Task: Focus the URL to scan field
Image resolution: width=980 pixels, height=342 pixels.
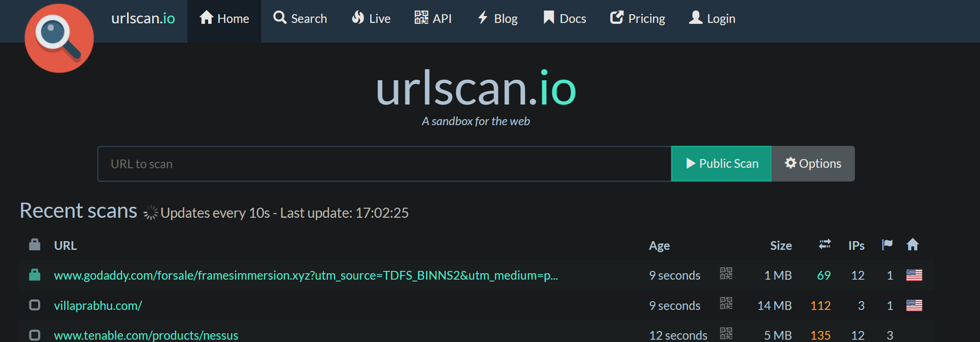Action: coord(384,164)
